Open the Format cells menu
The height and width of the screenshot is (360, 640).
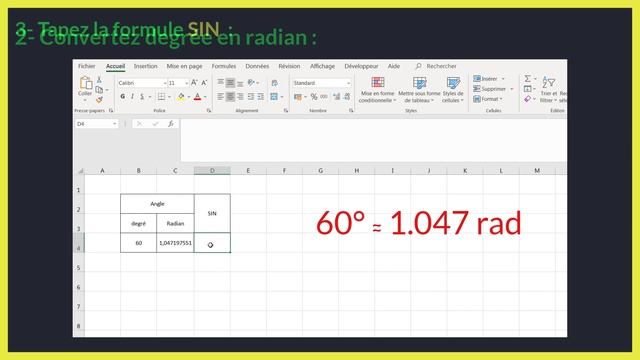click(488, 99)
